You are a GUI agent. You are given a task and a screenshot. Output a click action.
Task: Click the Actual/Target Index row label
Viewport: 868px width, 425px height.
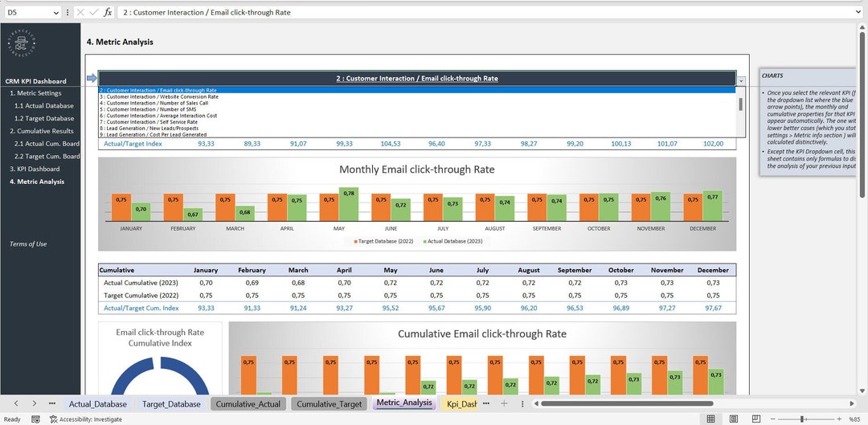click(x=133, y=144)
